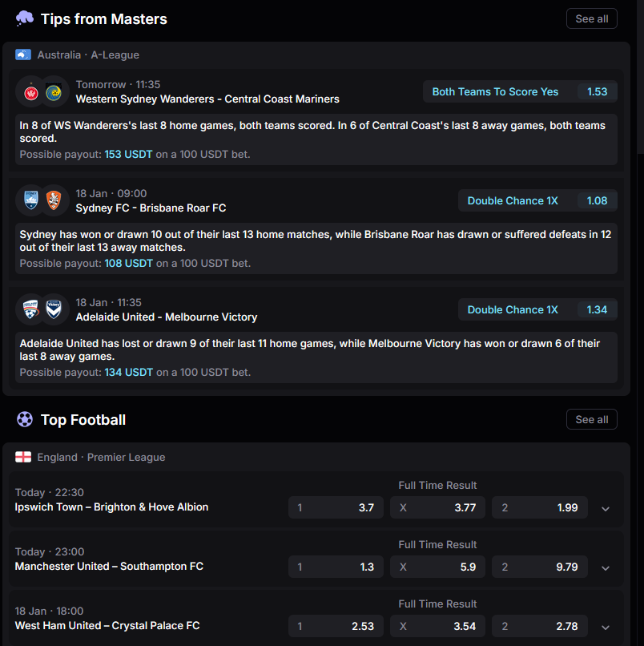
Task: Select Both Teams To Score Yes 1.53
Action: tap(520, 91)
